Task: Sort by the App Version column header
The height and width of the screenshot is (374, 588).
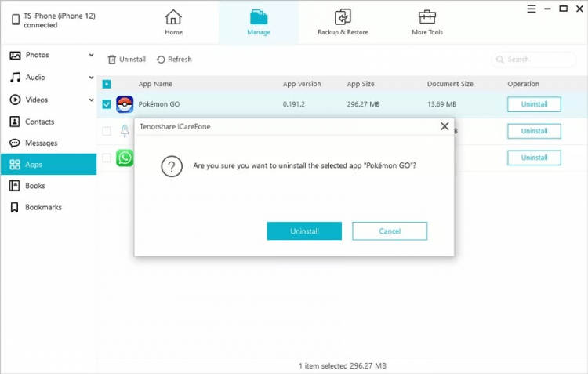Action: (x=302, y=84)
